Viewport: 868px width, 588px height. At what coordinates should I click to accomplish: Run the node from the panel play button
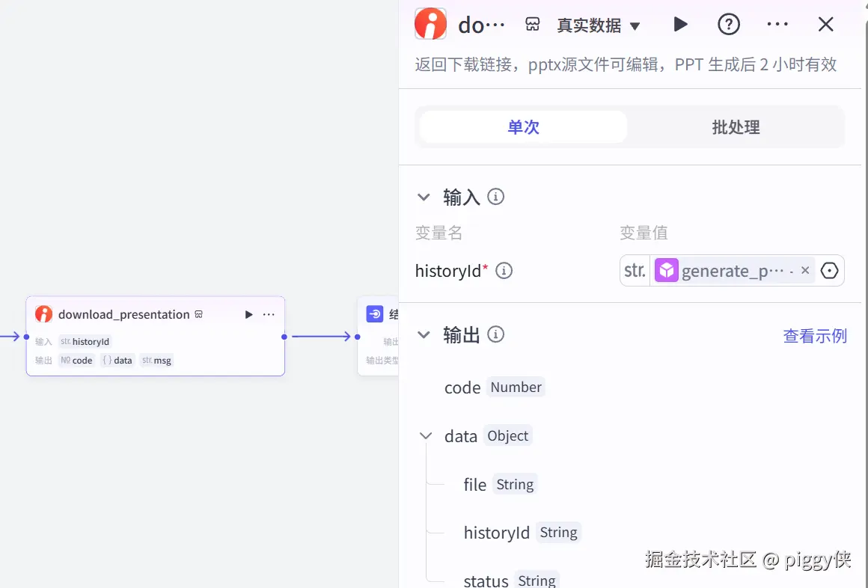680,25
